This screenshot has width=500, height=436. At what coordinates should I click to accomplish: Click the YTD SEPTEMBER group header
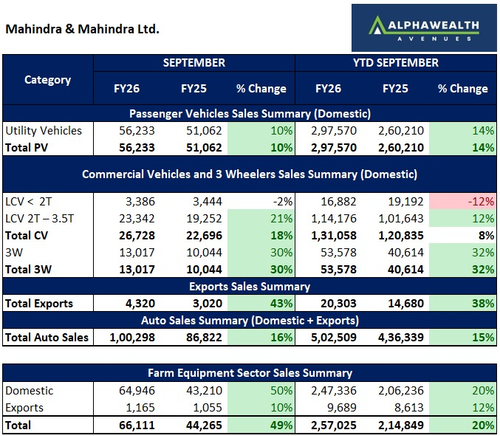point(396,63)
